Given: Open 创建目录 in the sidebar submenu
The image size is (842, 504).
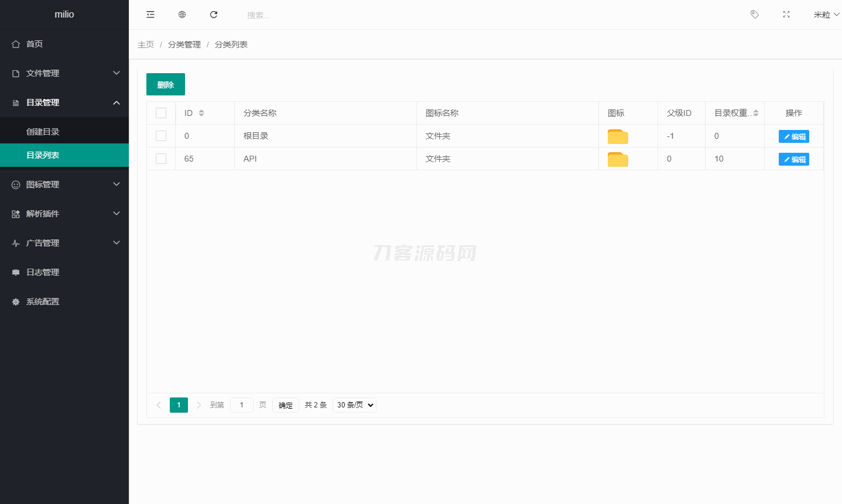Looking at the screenshot, I should click(43, 132).
